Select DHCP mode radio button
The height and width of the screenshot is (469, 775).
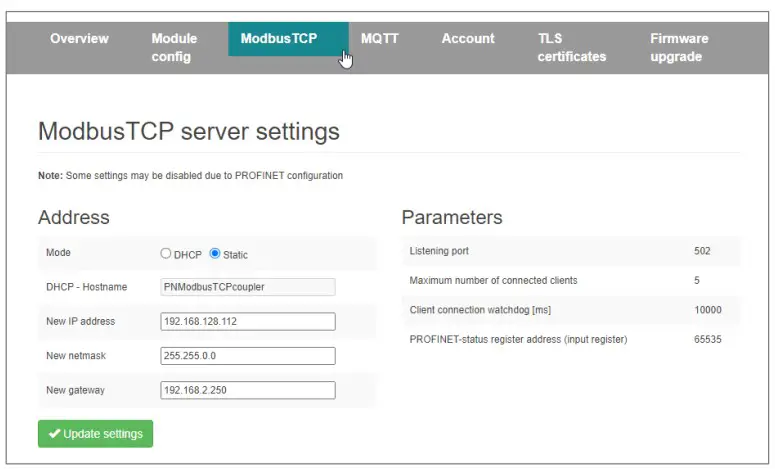(x=166, y=254)
